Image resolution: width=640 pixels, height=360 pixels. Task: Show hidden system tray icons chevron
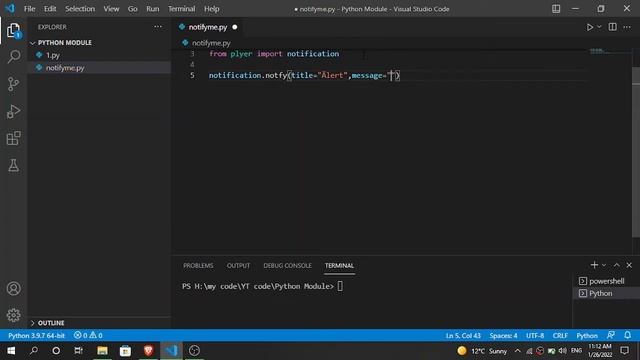point(518,351)
